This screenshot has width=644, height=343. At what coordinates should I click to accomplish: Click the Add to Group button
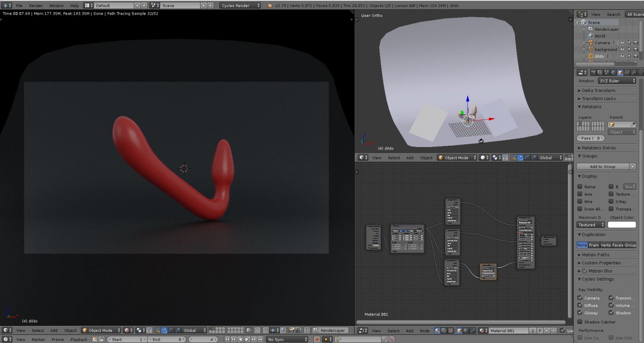pos(602,167)
